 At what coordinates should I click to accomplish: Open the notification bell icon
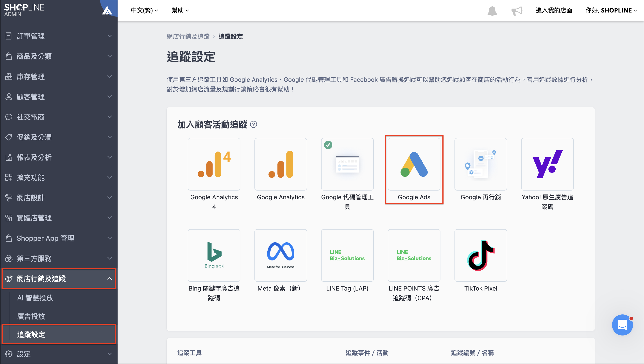pos(492,11)
